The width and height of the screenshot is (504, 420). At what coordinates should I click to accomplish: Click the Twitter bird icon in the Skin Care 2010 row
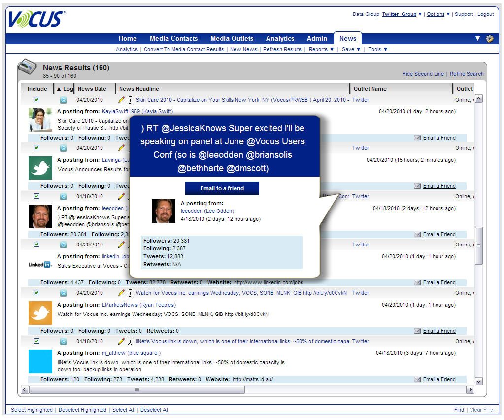click(x=64, y=100)
